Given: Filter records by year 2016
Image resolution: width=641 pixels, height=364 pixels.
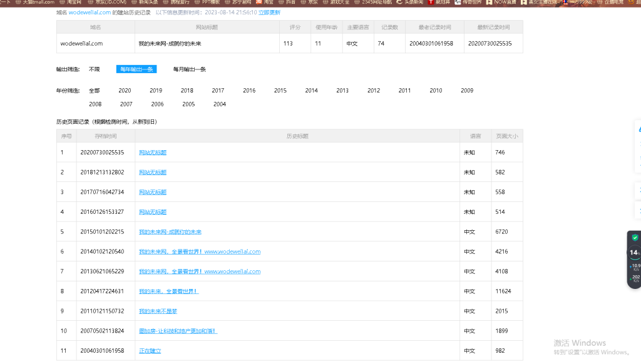Looking at the screenshot, I should point(249,91).
